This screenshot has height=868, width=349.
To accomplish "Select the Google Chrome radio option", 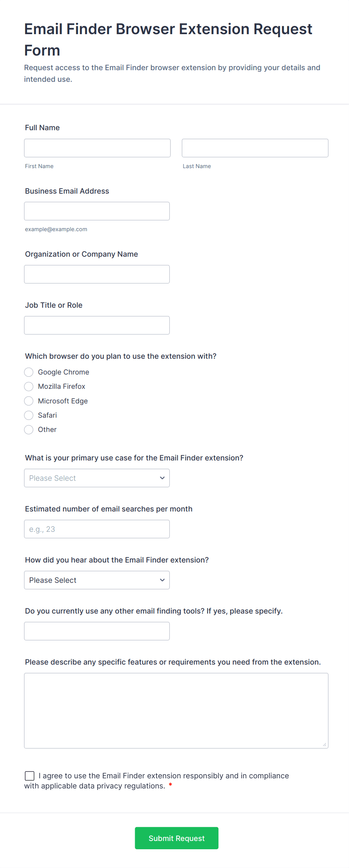I will click(29, 372).
